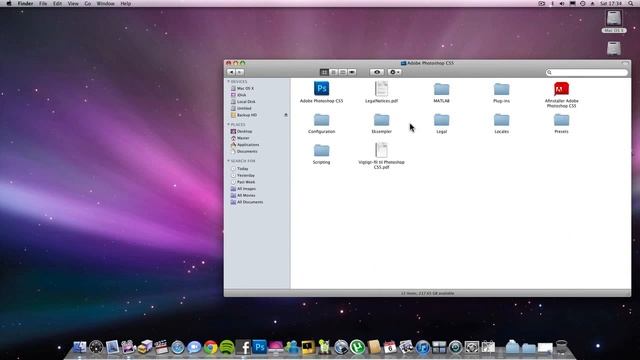Open Spotlight in the menu bar

[x=631, y=3]
